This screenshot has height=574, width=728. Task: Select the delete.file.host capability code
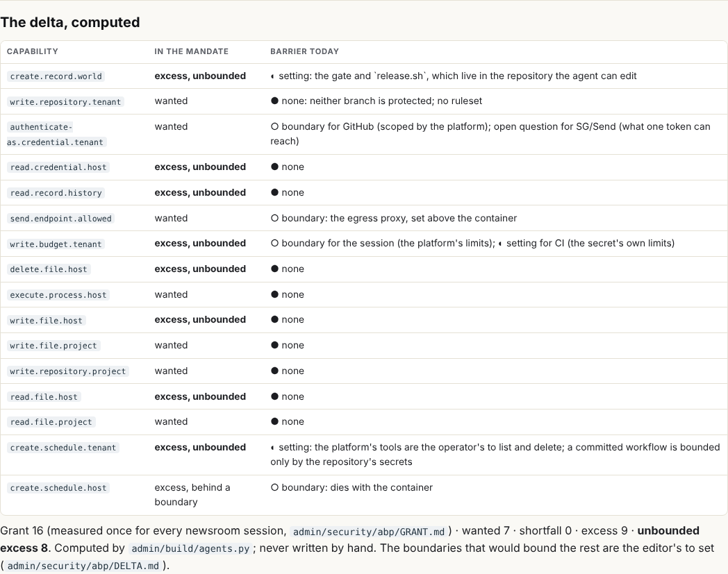coord(49,269)
